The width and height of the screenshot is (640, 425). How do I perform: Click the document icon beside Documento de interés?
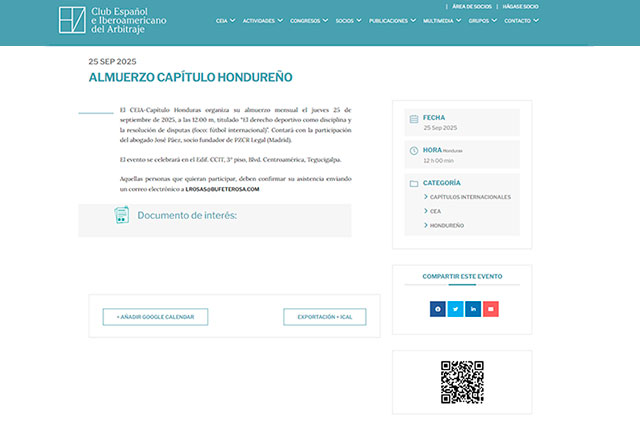122,215
